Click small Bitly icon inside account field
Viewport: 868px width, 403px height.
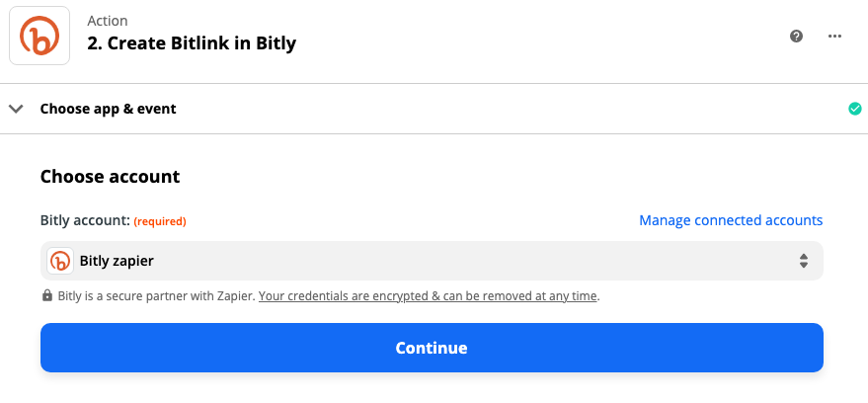click(x=60, y=261)
